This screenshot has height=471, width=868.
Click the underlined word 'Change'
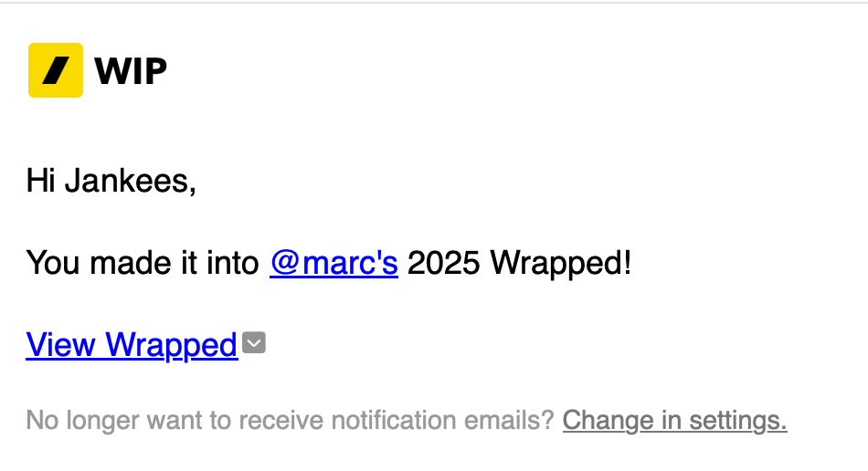pos(608,421)
